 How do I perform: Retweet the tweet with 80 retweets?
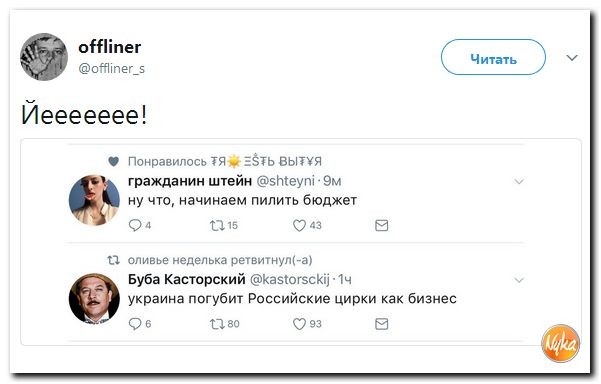click(217, 324)
